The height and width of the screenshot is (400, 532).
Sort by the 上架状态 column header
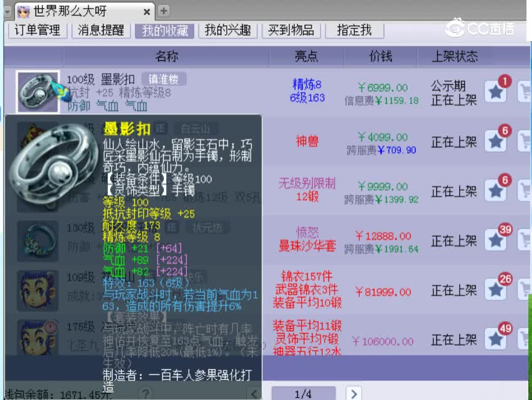[455, 56]
